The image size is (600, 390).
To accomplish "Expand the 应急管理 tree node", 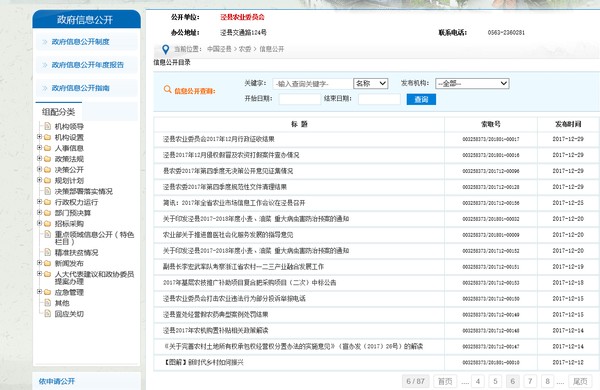I will point(39,292).
